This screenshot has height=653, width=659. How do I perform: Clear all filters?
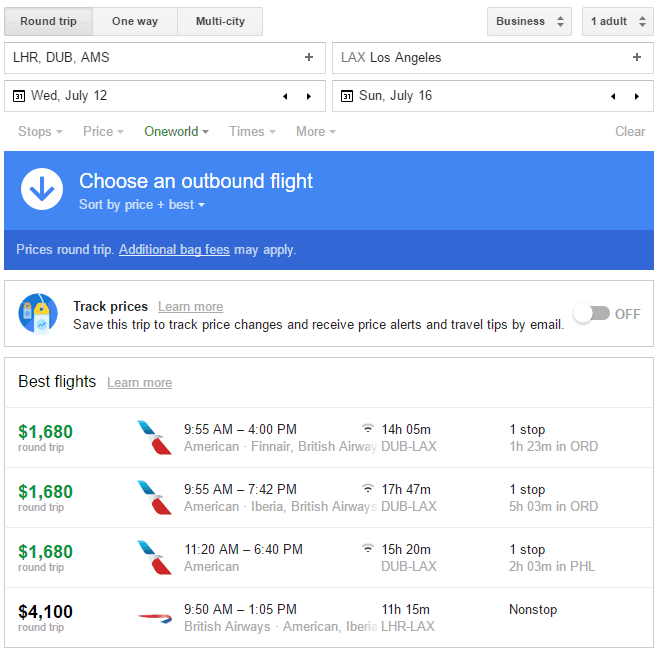(630, 132)
